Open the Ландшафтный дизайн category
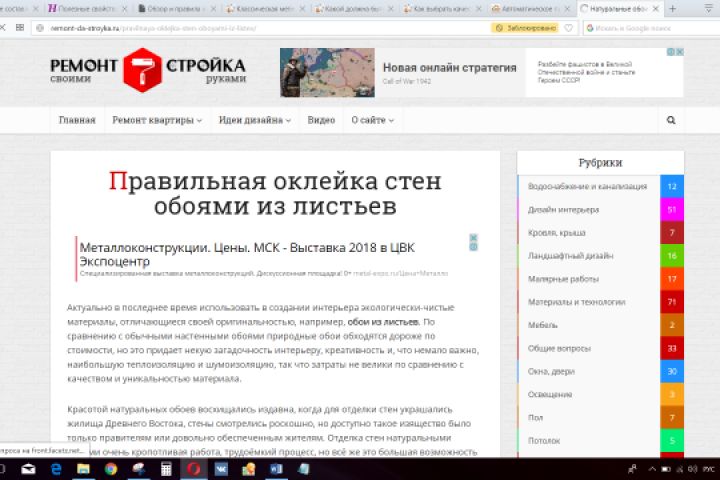Viewport: 720px width, 480px height. (570, 256)
